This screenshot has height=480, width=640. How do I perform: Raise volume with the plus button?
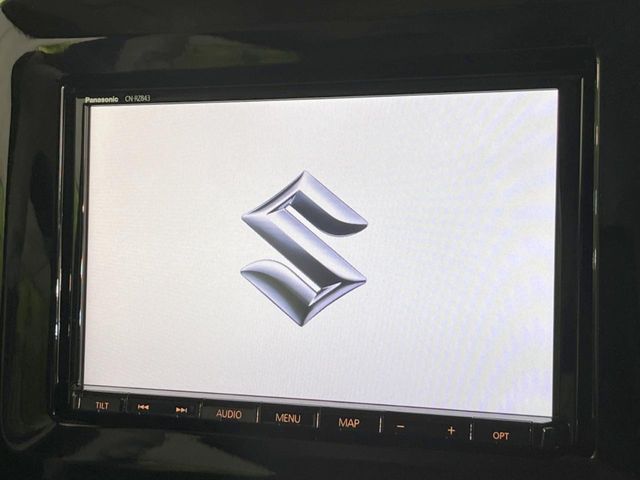450,431
